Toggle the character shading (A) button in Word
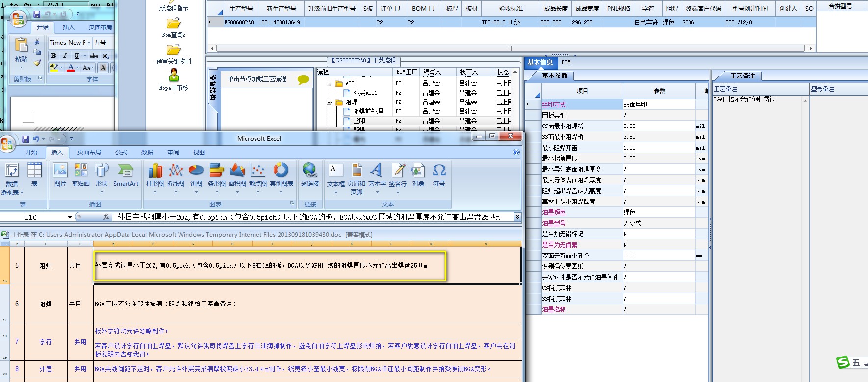The height and width of the screenshot is (382, 868). coord(103,68)
